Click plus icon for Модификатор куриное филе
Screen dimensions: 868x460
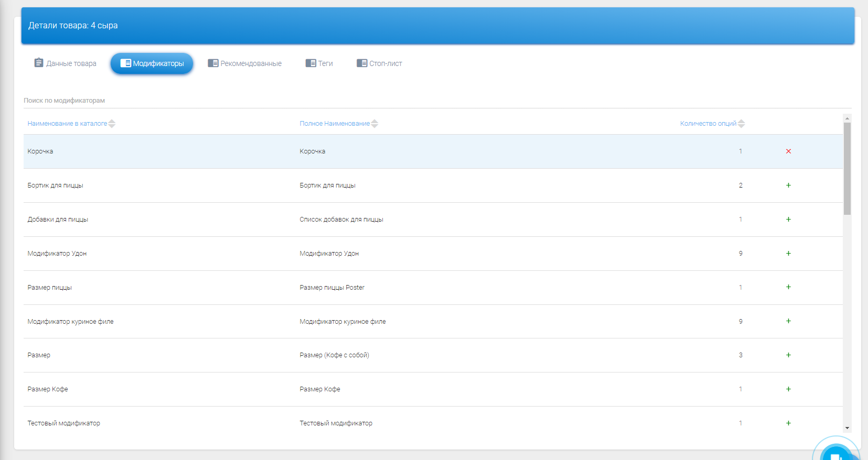tap(788, 321)
